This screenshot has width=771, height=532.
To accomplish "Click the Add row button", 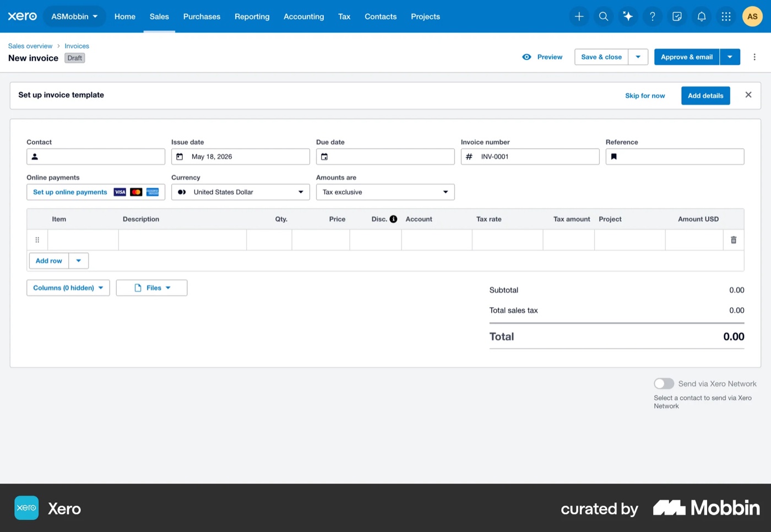I will click(49, 261).
